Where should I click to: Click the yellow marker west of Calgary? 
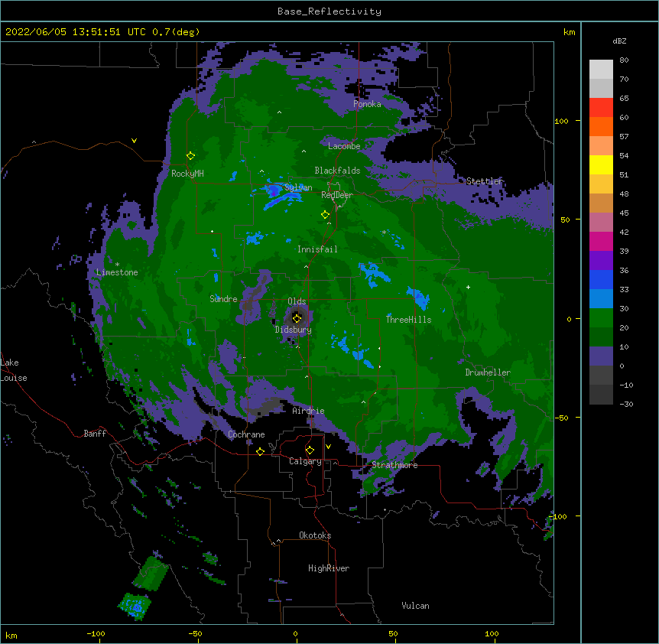[x=260, y=451]
